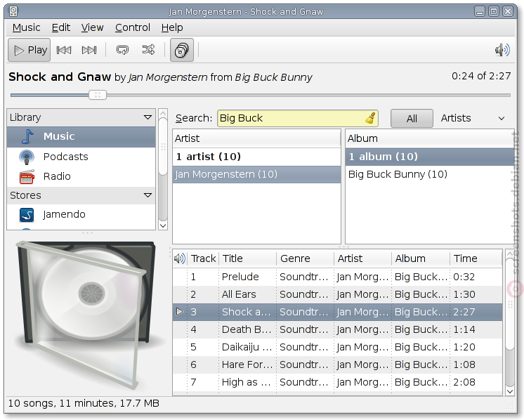Click the 0:24 of 2:27 elapsed time

481,76
